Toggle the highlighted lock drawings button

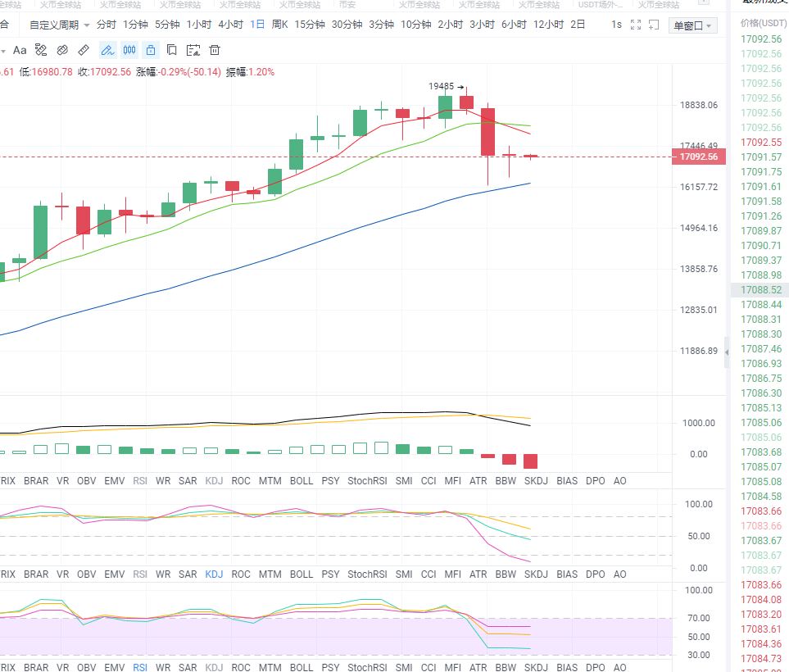[x=150, y=50]
